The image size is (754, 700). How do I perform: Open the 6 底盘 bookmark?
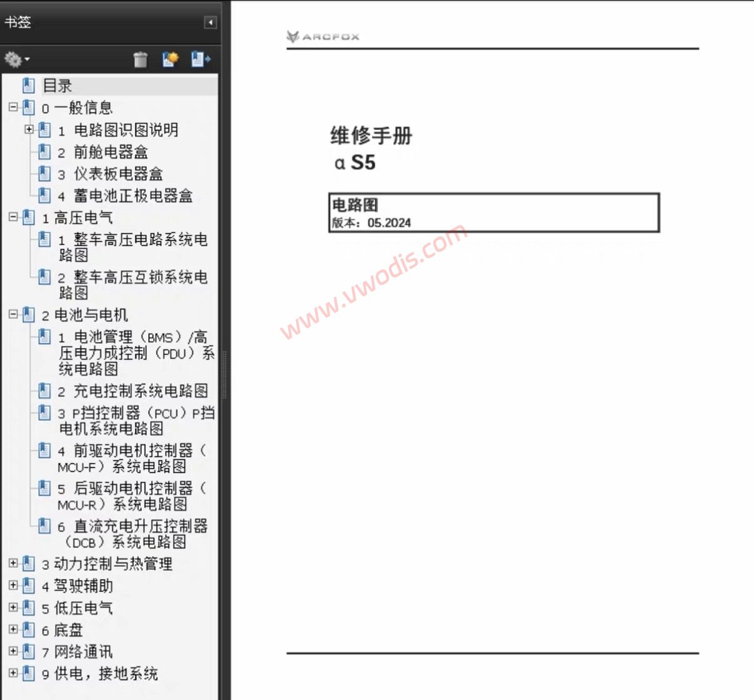62,629
